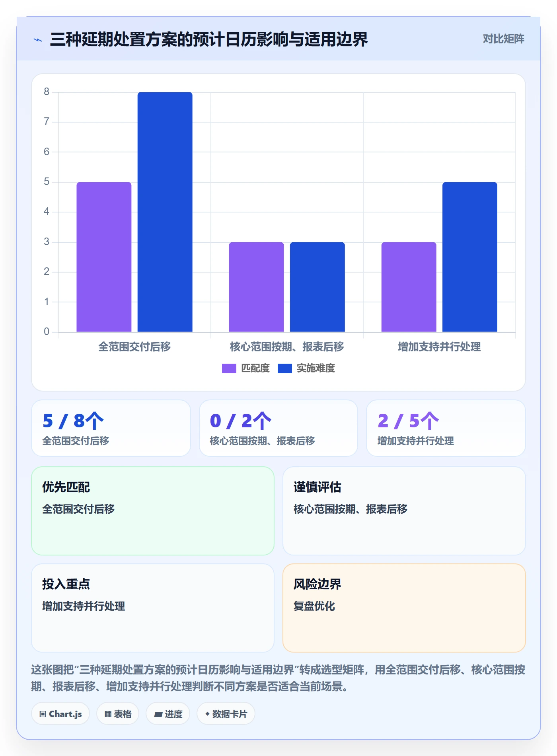Click the 增加支持并行处理 x-axis label
557x756 pixels.
coord(439,347)
